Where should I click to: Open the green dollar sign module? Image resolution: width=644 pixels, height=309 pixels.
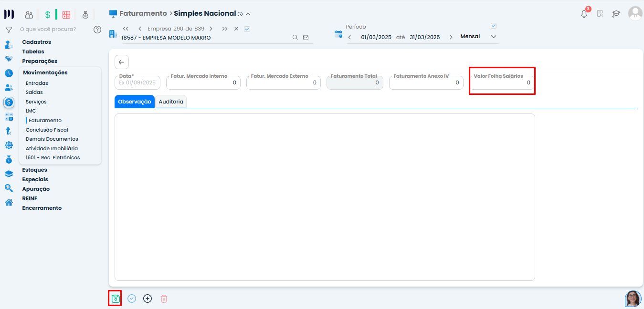click(48, 14)
